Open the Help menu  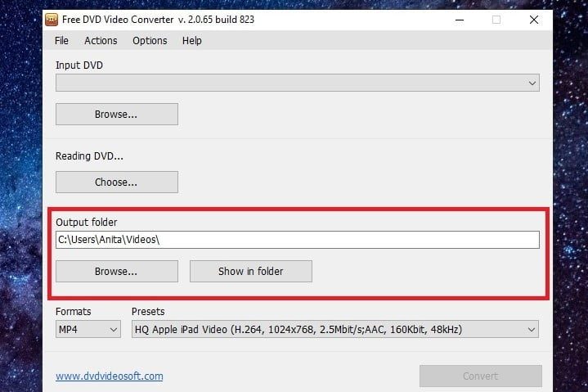pyautogui.click(x=192, y=40)
